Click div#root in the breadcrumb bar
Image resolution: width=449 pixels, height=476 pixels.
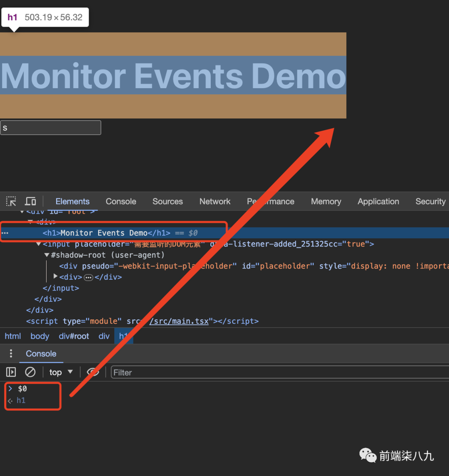coord(74,336)
